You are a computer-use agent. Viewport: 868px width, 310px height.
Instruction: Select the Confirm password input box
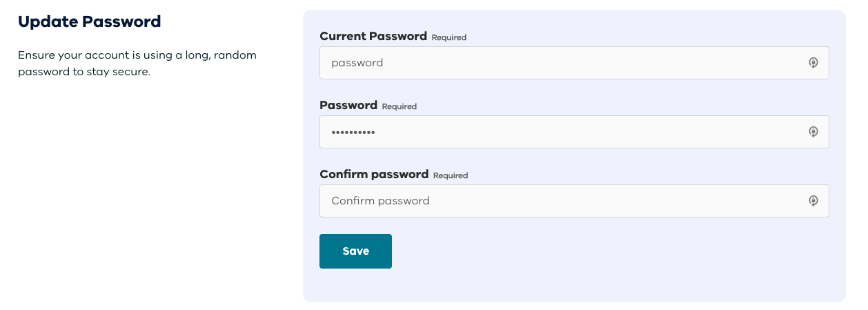coord(552,201)
